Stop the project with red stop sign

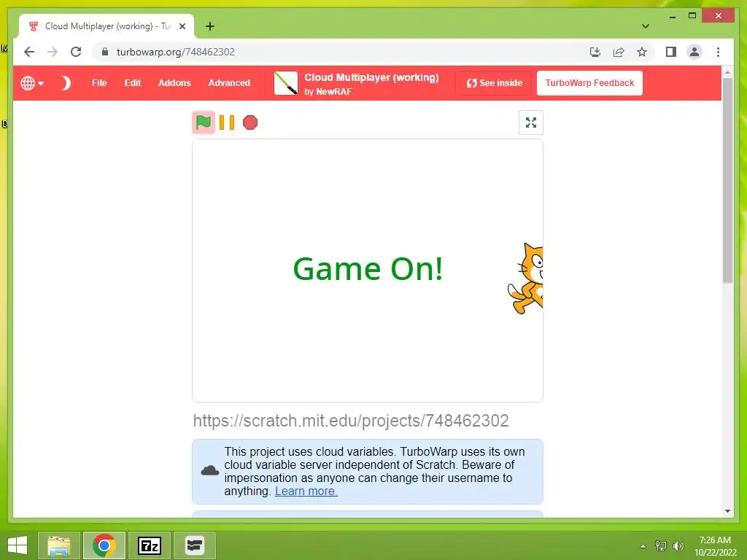point(250,122)
